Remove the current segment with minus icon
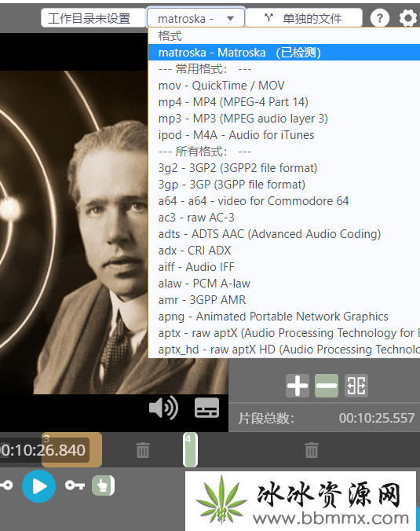Image resolution: width=420 pixels, height=531 pixels. tap(327, 386)
